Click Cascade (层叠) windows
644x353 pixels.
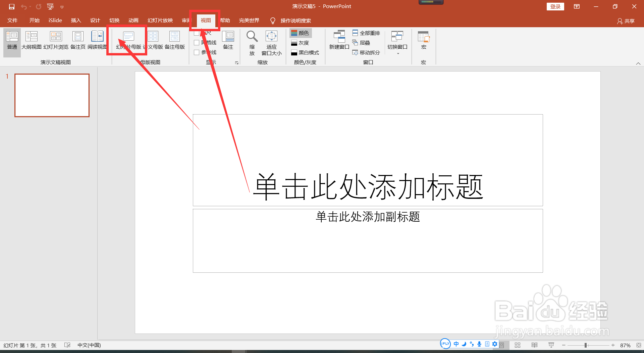pyautogui.click(x=361, y=43)
